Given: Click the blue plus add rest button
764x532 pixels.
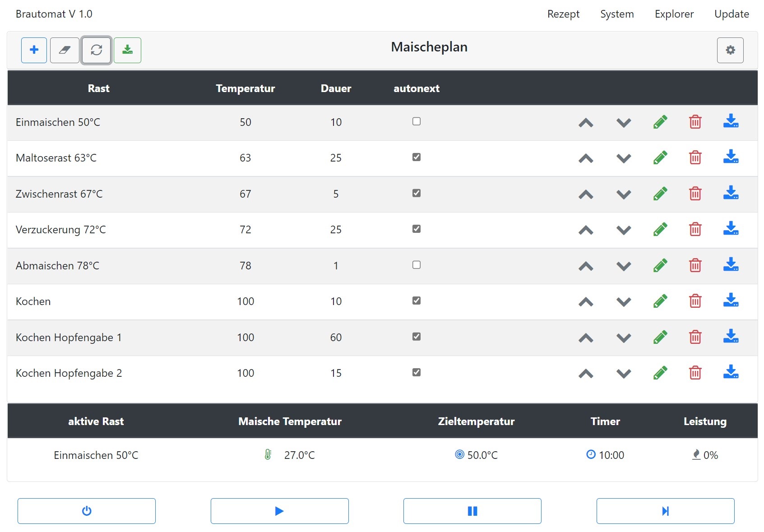Looking at the screenshot, I should click(x=34, y=50).
